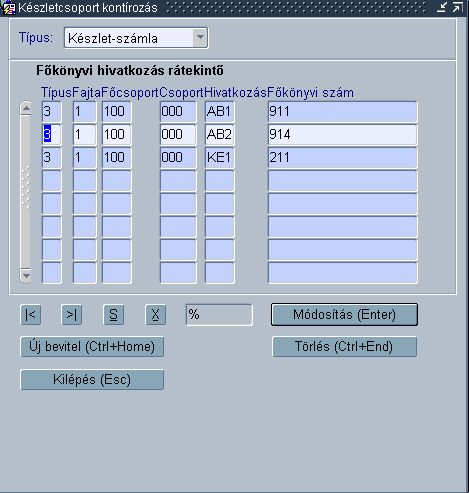Click the Törlés (Ctrl+End) button

click(344, 347)
